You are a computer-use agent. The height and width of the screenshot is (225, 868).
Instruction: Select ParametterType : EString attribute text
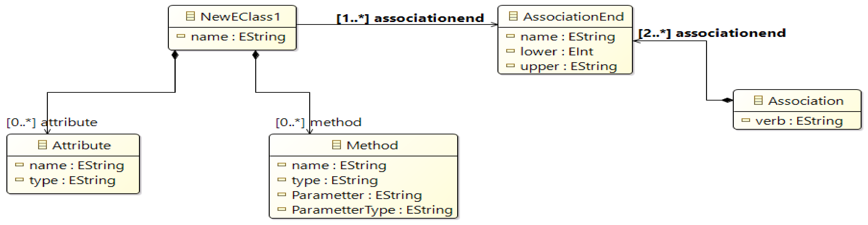point(372,210)
